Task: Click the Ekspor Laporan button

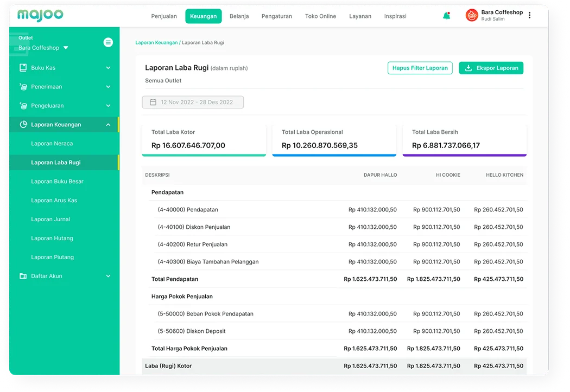Action: [491, 68]
